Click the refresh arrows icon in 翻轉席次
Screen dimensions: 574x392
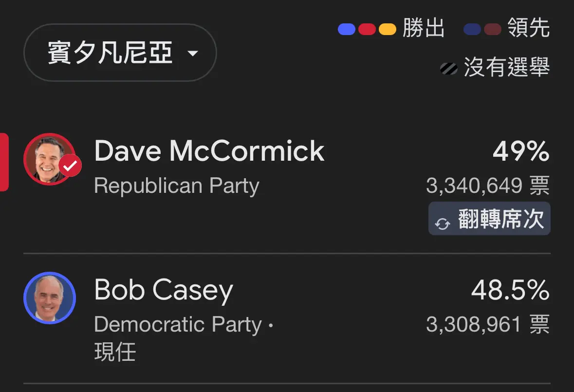442,224
